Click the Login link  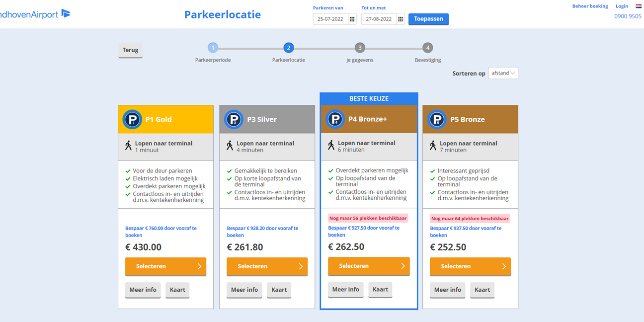(622, 6)
